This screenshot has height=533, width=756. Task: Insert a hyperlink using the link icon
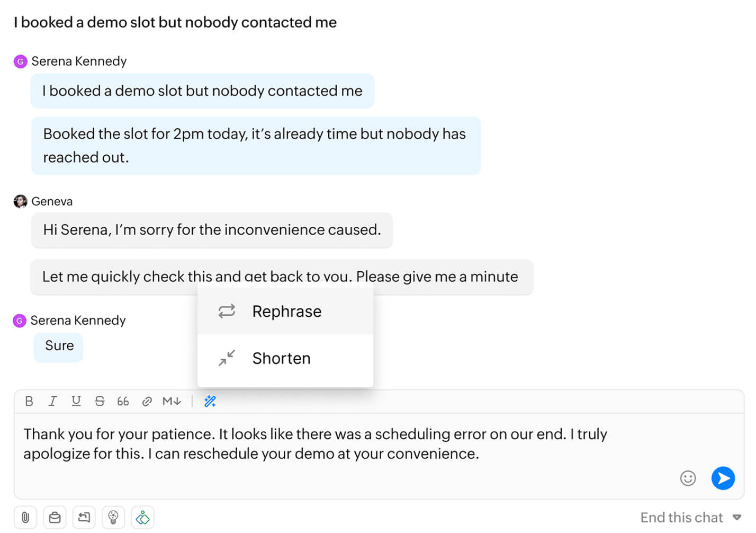click(x=147, y=401)
